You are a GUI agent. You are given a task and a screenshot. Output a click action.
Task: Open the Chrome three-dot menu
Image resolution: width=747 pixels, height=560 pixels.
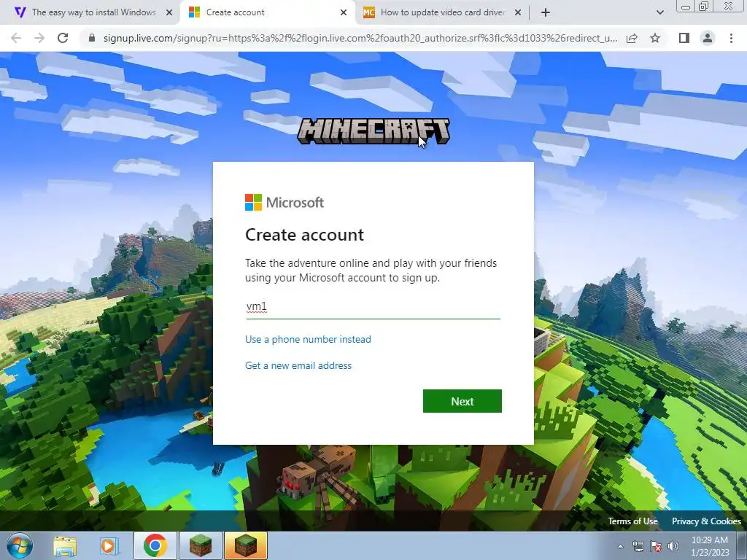(x=731, y=38)
